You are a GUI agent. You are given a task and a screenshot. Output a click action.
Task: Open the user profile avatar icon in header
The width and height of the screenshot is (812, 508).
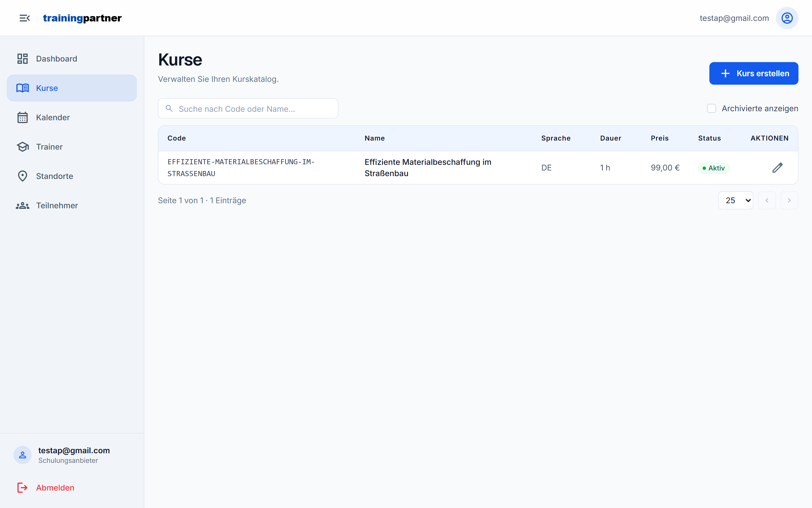click(x=787, y=18)
